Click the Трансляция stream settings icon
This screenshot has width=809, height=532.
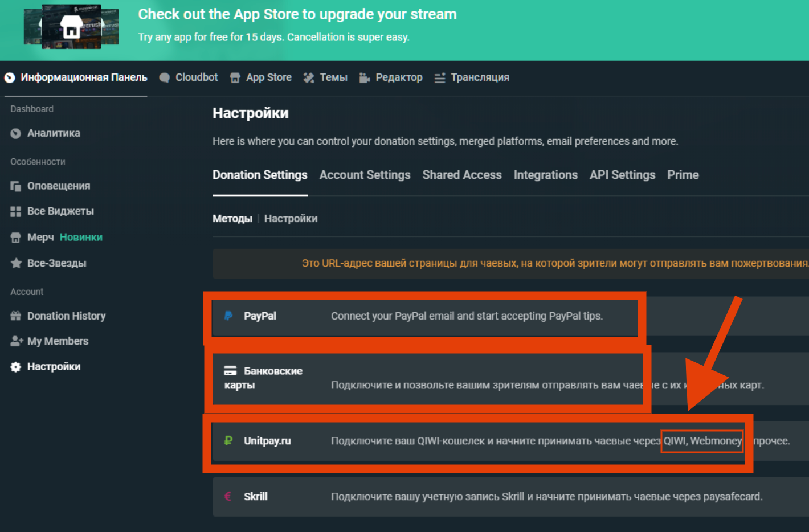(x=440, y=77)
